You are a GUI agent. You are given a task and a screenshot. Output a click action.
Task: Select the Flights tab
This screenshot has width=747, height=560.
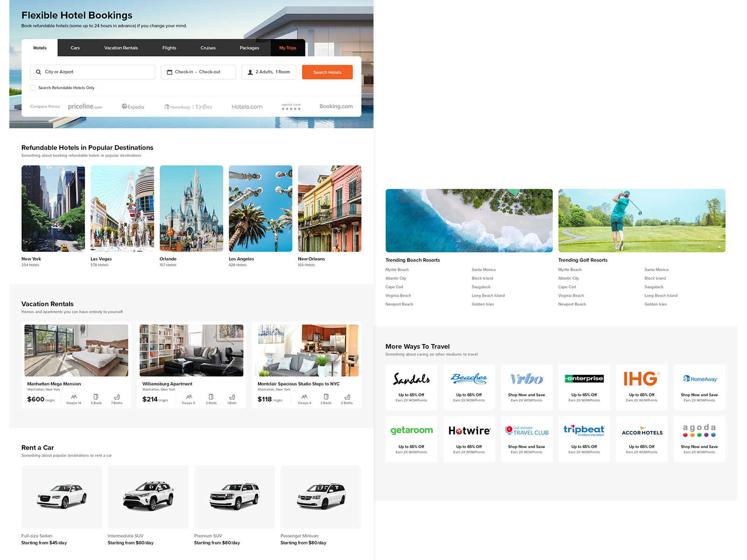pos(169,48)
